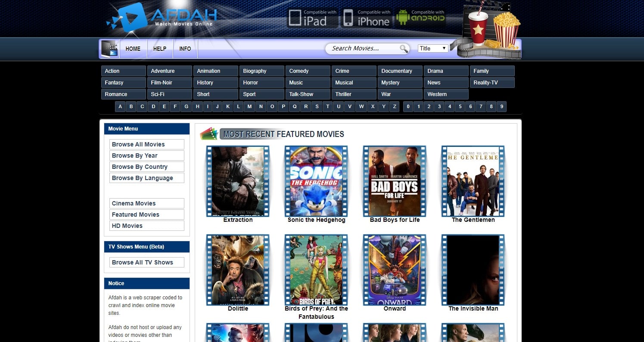Click The Invisible Man title text
This screenshot has height=342, width=644.
pyautogui.click(x=473, y=308)
